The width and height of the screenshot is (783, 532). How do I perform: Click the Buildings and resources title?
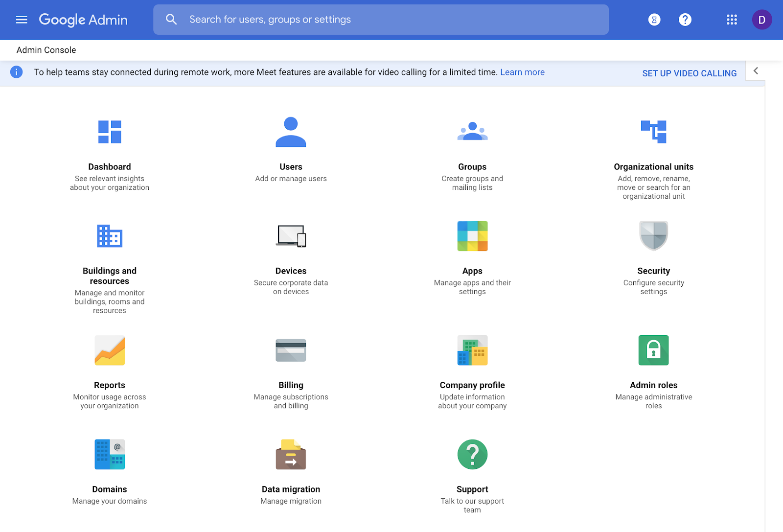110,276
